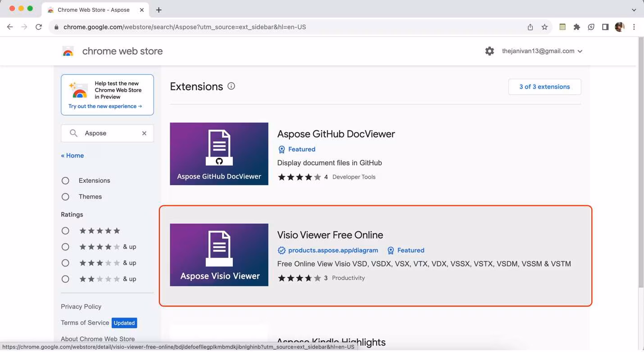Viewport: 644px width, 352px height.
Task: Switch to the Chrome Web Store - Aspose tab
Action: pos(94,10)
